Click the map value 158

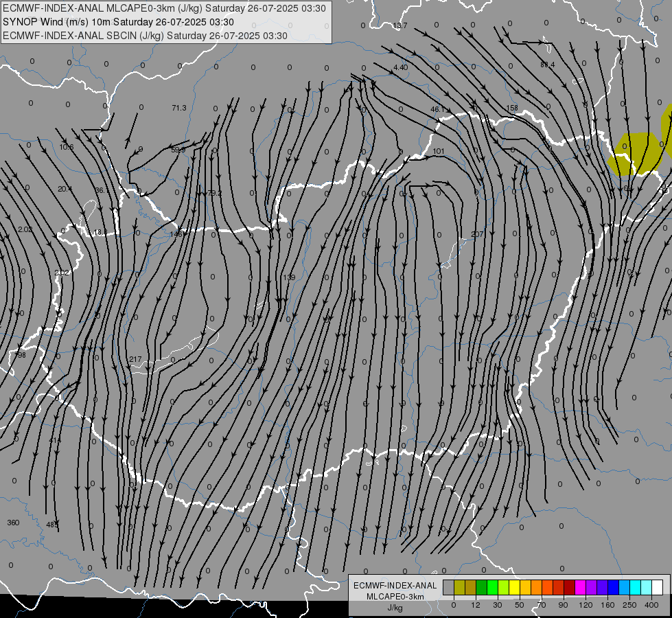coord(512,108)
